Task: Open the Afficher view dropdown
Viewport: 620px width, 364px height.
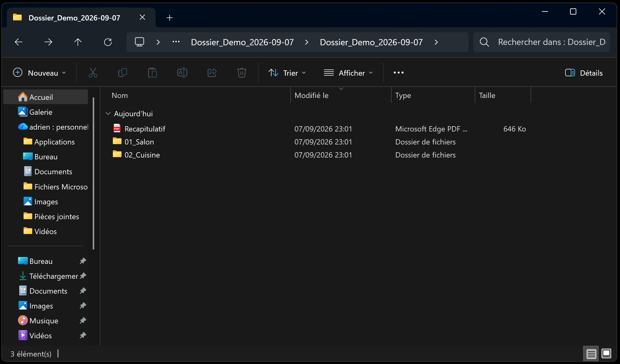Action: (348, 73)
